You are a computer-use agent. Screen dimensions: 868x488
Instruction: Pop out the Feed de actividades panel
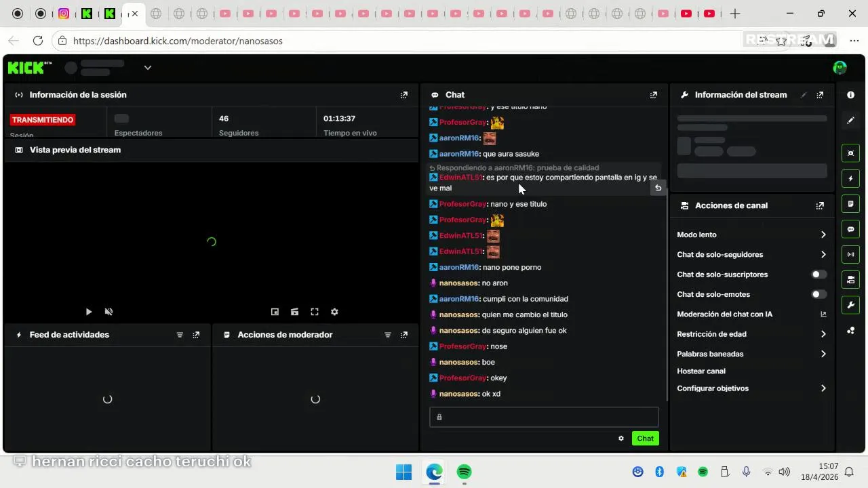tap(196, 335)
